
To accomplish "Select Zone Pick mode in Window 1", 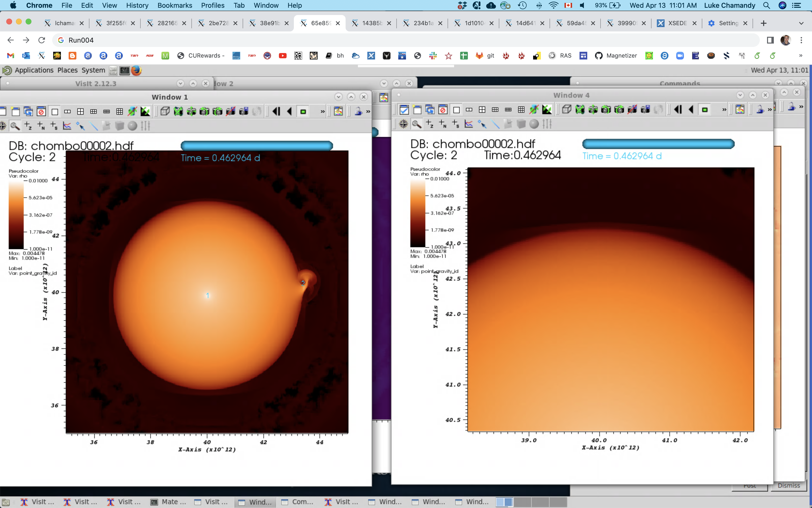I will coord(28,126).
